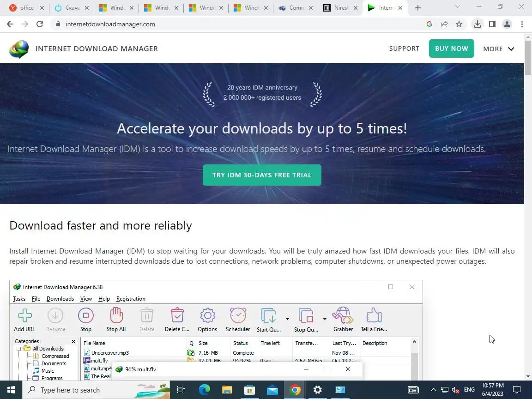Close the office tab
The image size is (532, 399).
(42, 8)
